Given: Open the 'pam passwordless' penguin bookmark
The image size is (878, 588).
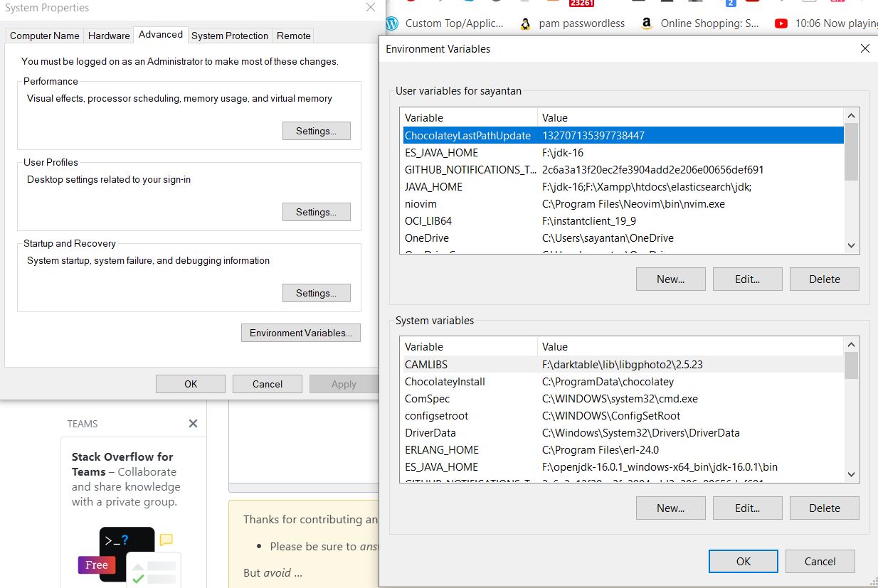Looking at the screenshot, I should 572,23.
